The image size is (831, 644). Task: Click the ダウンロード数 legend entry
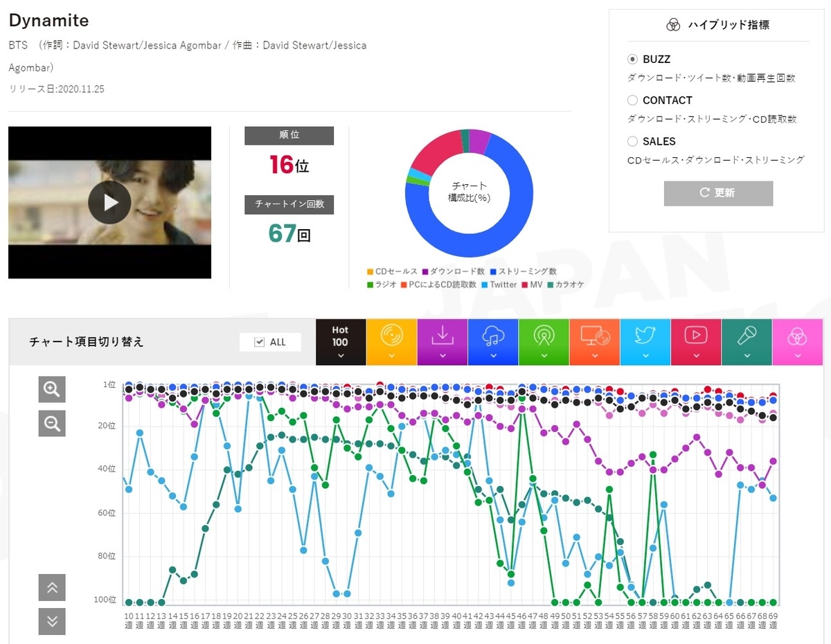pos(454,271)
